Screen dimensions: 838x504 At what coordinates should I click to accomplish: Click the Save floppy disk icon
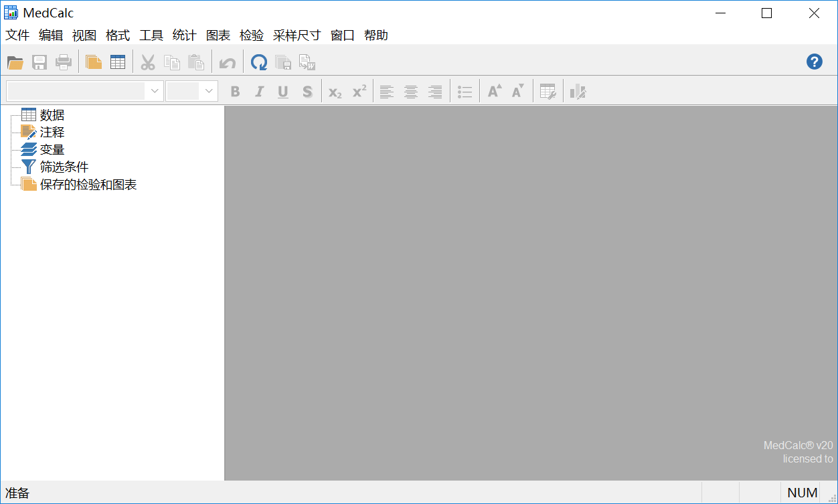39,62
